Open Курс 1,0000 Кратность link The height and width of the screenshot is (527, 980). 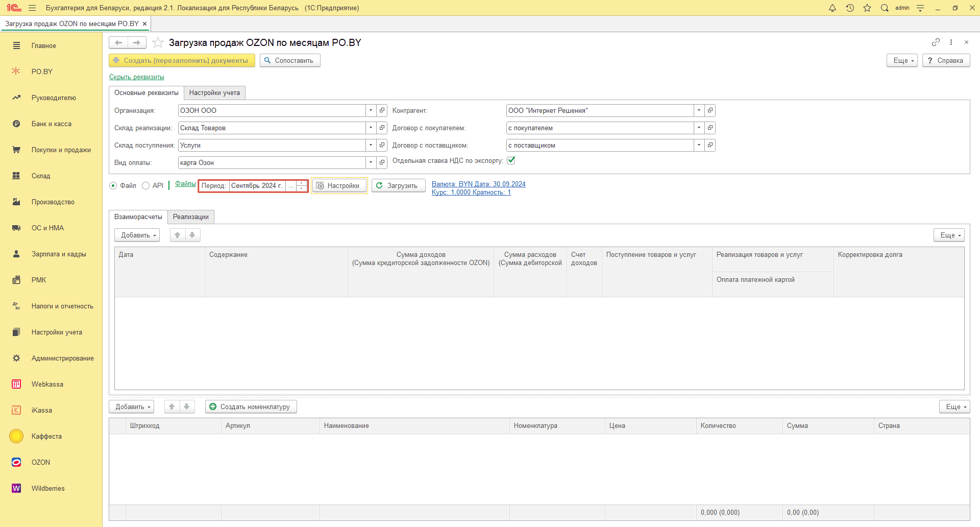471,192
